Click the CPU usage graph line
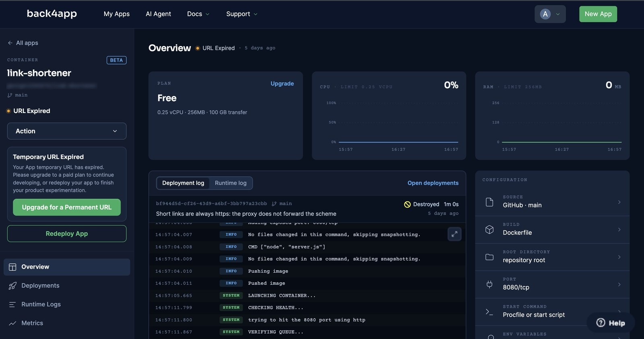644x339 pixels. [398, 142]
